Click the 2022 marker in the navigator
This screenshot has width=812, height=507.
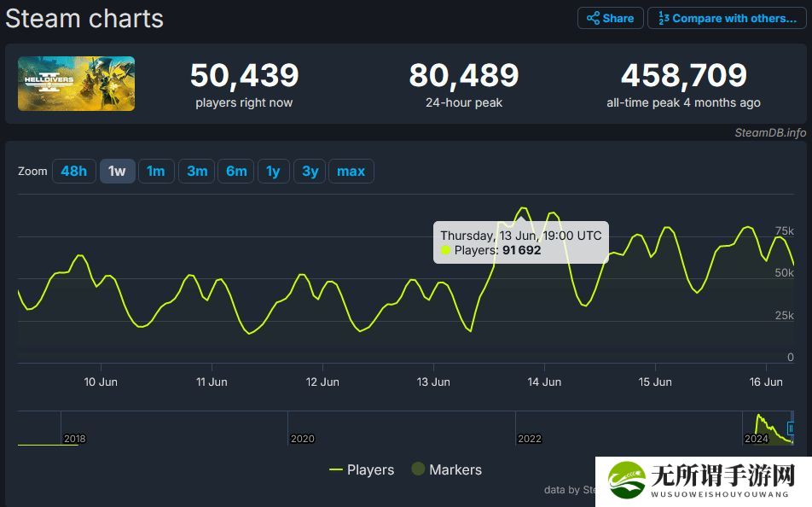point(529,439)
